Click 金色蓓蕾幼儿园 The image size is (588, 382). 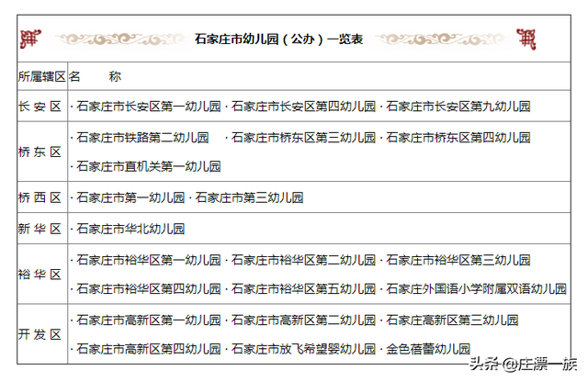(x=428, y=349)
